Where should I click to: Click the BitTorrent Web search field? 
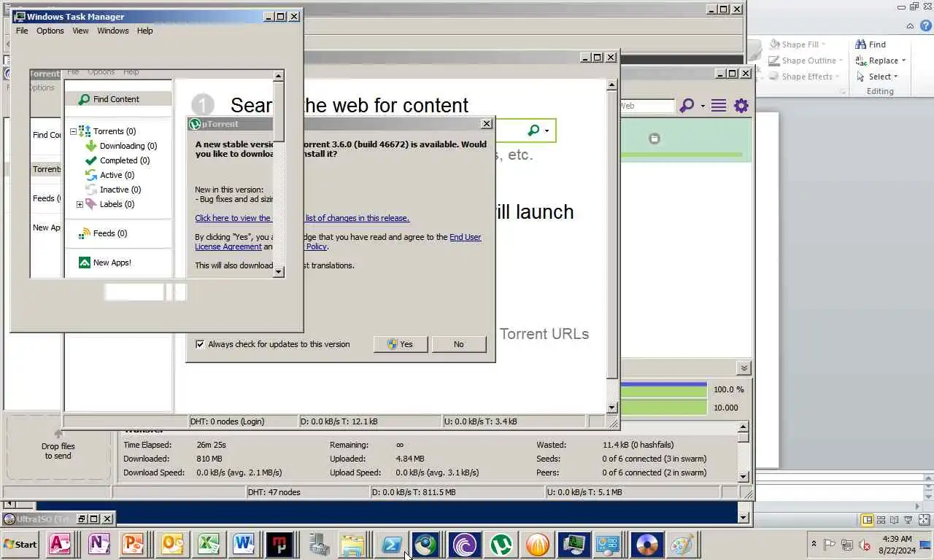pyautogui.click(x=647, y=106)
